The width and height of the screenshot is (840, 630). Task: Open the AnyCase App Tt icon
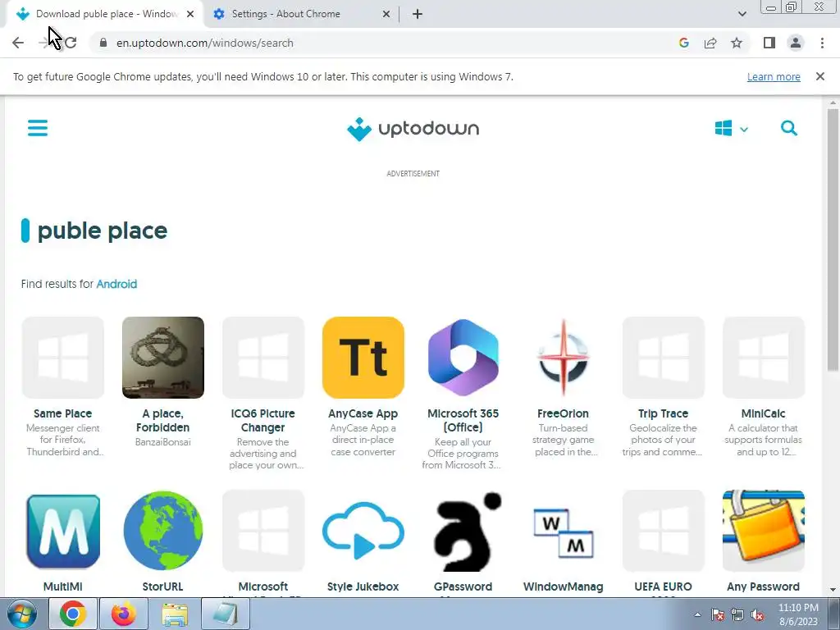[363, 358]
